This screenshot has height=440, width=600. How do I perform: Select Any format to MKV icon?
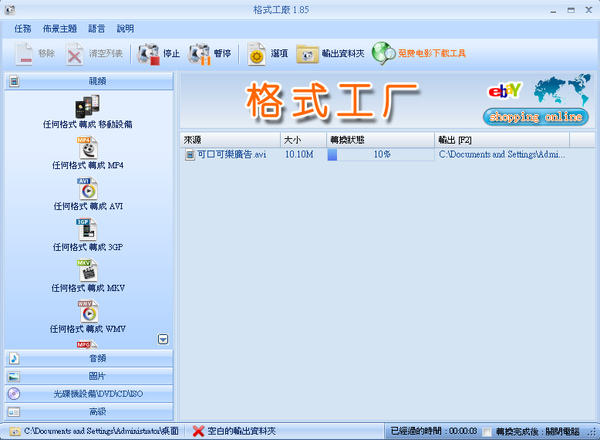(88, 270)
